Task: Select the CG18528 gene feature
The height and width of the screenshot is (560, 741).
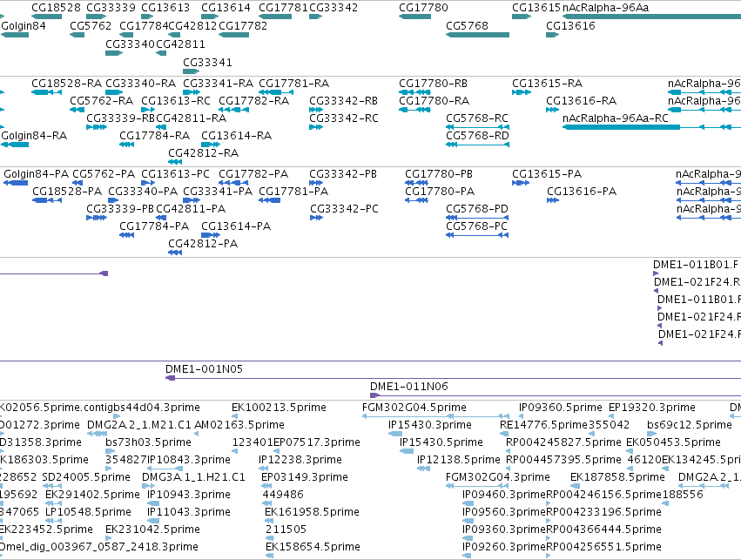Action: pos(46,17)
